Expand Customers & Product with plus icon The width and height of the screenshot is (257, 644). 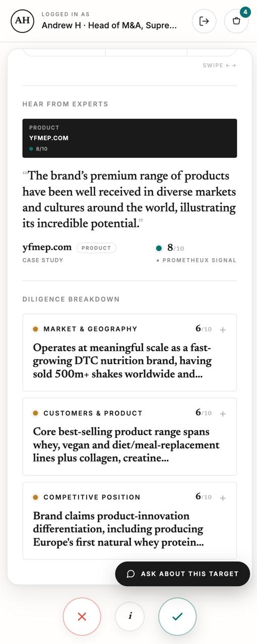coord(223,414)
